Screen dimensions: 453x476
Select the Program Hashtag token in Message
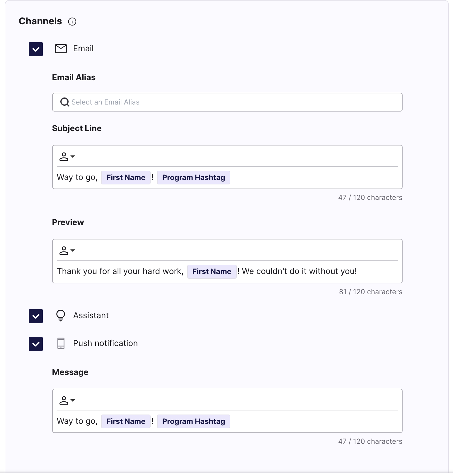click(x=193, y=421)
